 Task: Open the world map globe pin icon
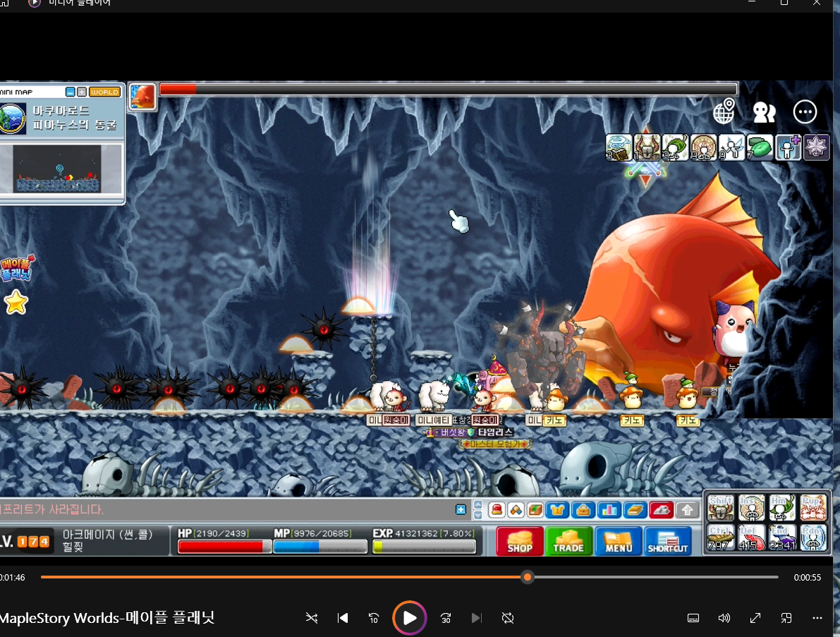pyautogui.click(x=724, y=111)
